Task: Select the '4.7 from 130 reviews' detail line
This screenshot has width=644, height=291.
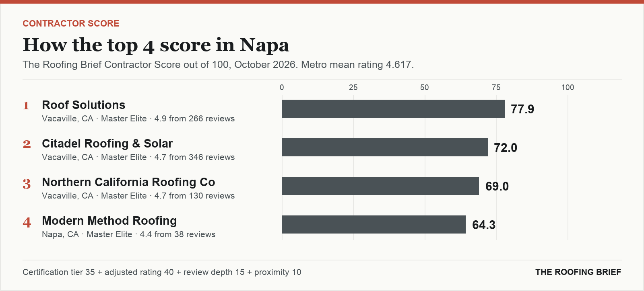Action: click(x=138, y=196)
